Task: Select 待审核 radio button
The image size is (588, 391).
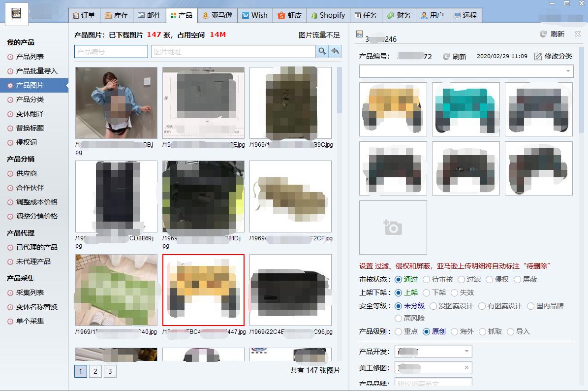Action: 427,280
